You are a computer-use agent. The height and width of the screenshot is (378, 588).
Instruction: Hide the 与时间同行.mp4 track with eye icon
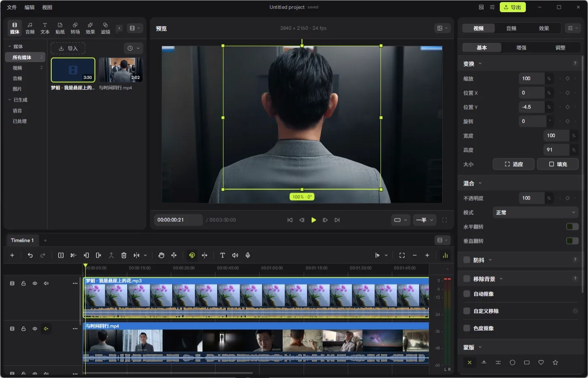point(35,329)
